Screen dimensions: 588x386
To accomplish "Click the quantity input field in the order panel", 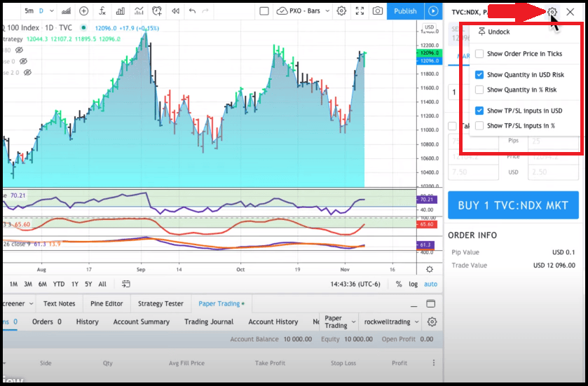I will (x=459, y=92).
